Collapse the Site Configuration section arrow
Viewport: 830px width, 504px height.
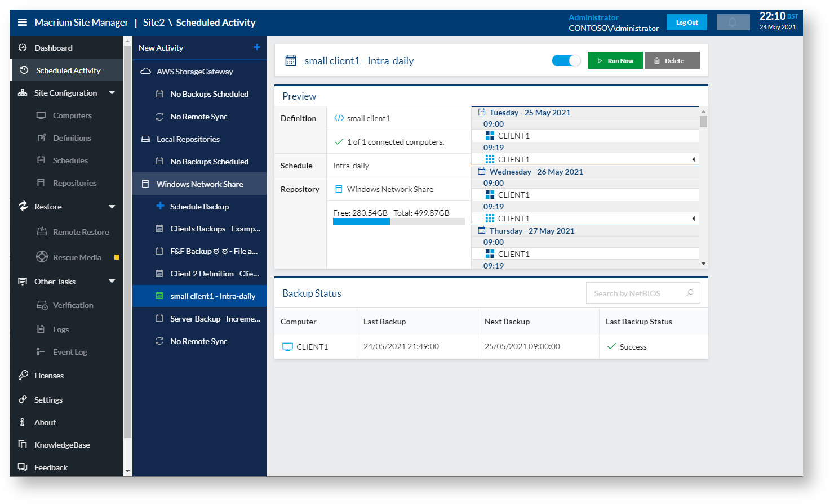click(112, 92)
